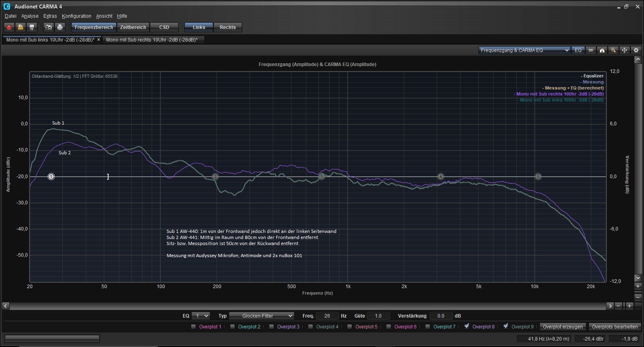644x347 pixels.
Task: Print the graph using the printer icon
Action: pos(60,27)
